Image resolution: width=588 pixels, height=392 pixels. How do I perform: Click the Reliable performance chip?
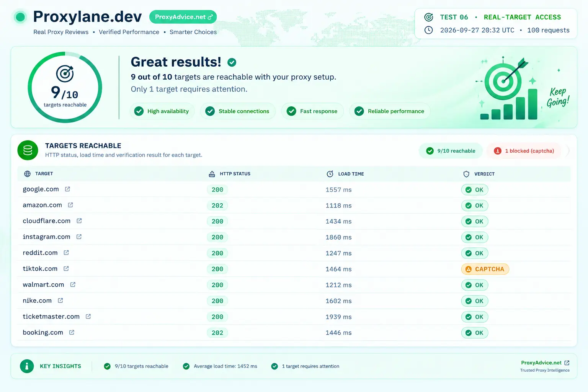(x=390, y=111)
